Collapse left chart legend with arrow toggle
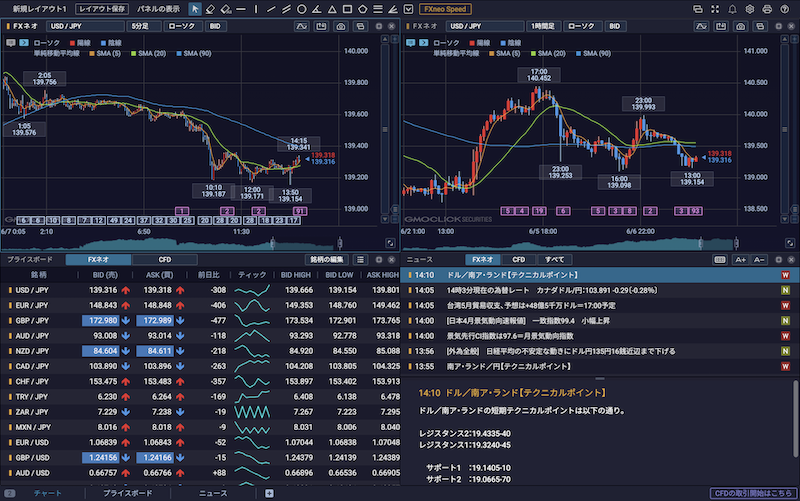 pyautogui.click(x=24, y=43)
